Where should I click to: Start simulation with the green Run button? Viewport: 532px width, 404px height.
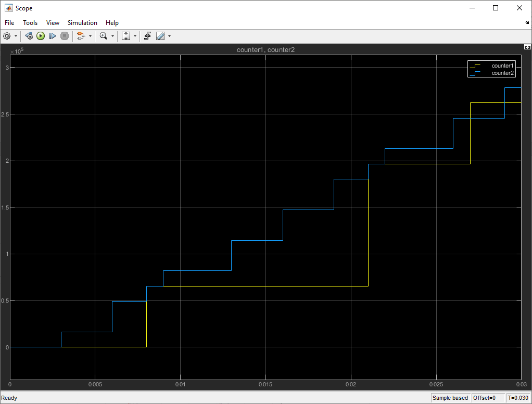tap(41, 36)
